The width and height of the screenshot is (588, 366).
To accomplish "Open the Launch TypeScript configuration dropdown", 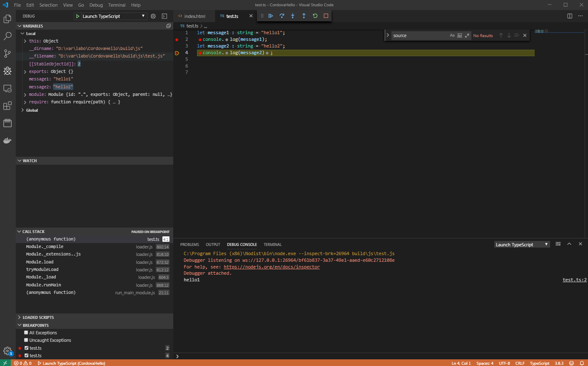I will click(x=110, y=16).
